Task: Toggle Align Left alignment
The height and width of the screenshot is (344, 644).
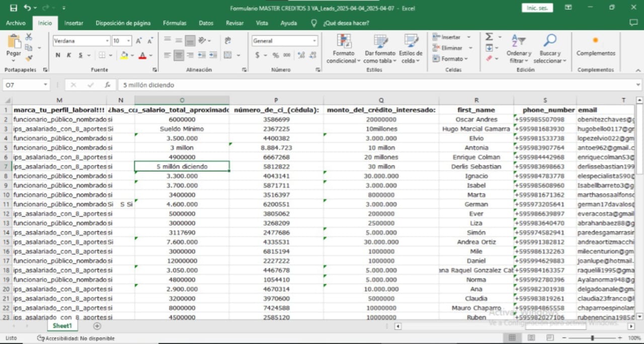Action: click(x=168, y=55)
